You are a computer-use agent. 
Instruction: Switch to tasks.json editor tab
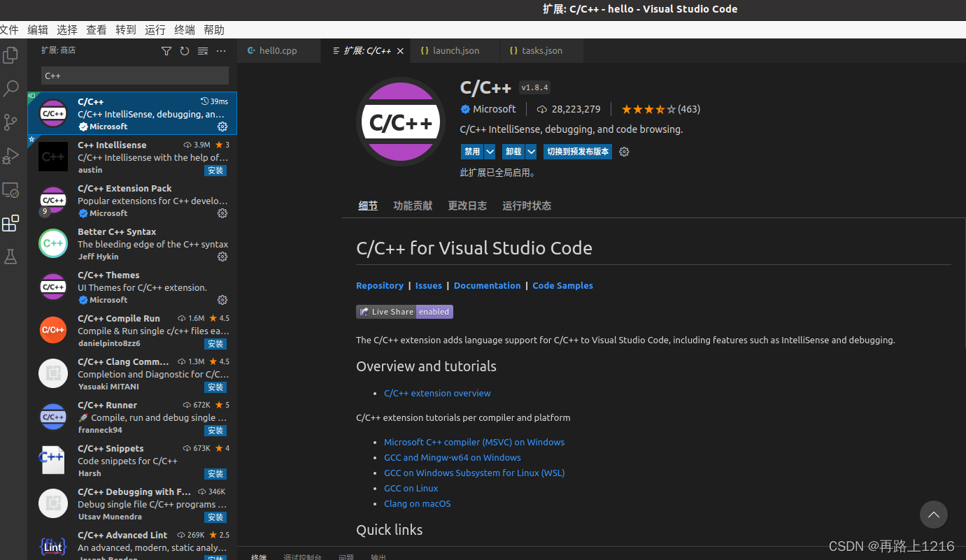(541, 51)
